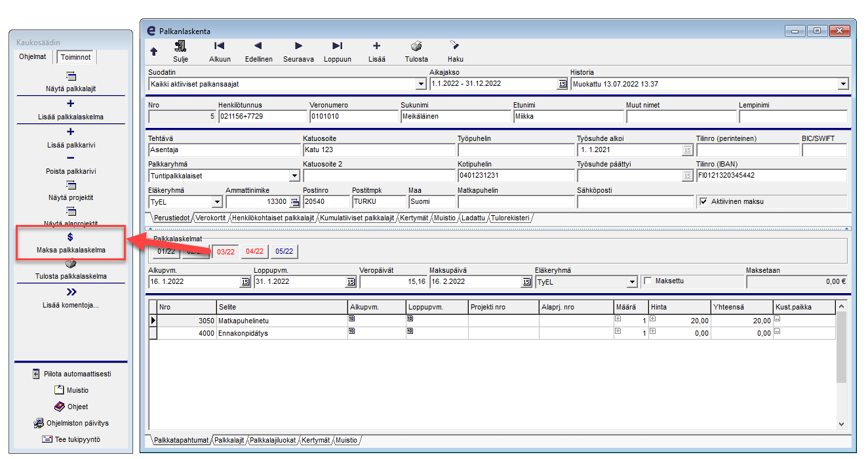Open Työsuhde alkoi calendar
The image size is (868, 459).
(687, 150)
